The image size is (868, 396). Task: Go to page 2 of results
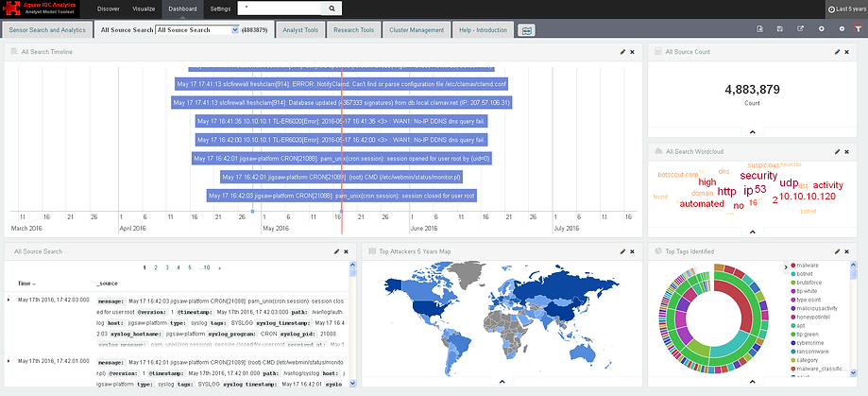(x=156, y=267)
